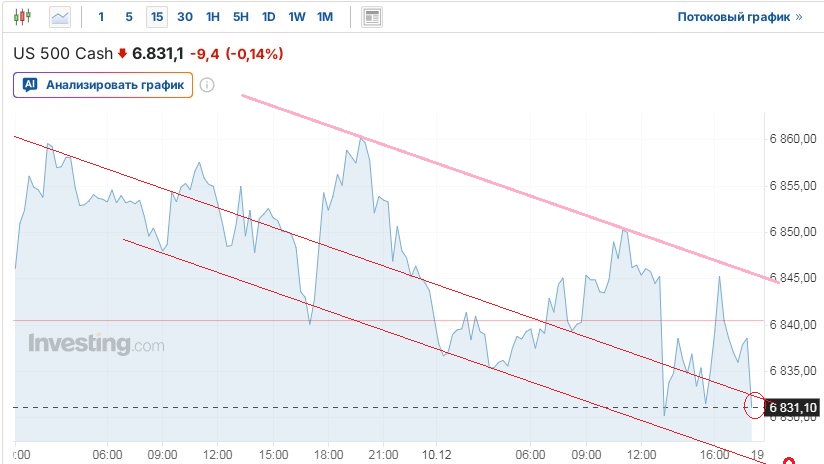Select the 5-minute timeframe
This screenshot has width=824, height=464.
[129, 17]
